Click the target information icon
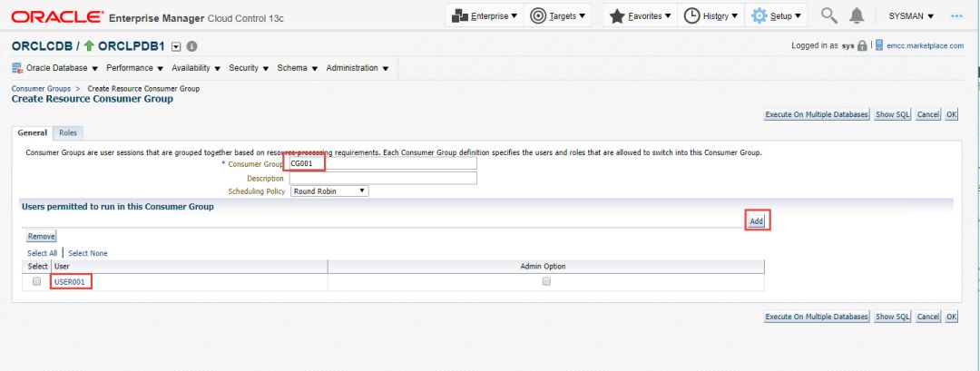Screen dimensions: 980x371 click(191, 46)
